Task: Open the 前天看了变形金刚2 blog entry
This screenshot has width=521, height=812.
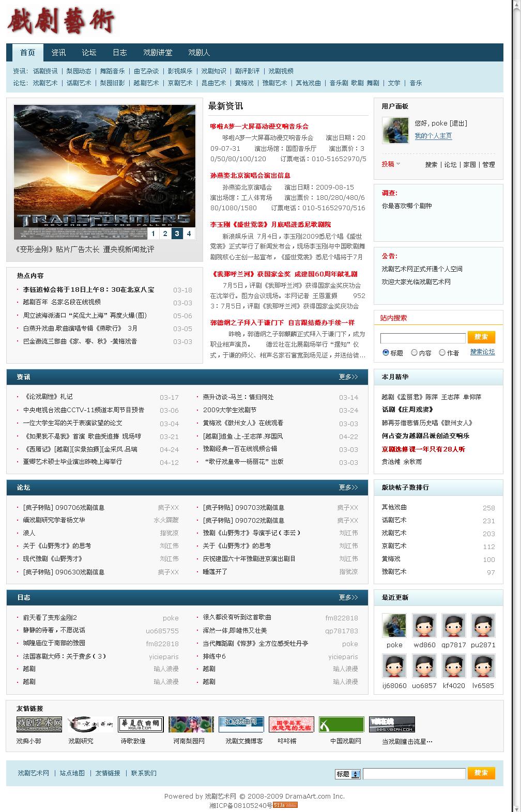Action: 50,617
